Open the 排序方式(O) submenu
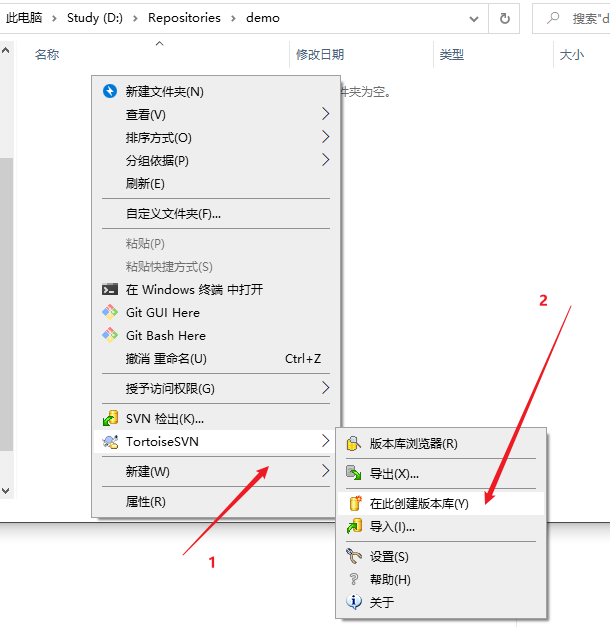Viewport: 610px width, 627px height. 216,138
